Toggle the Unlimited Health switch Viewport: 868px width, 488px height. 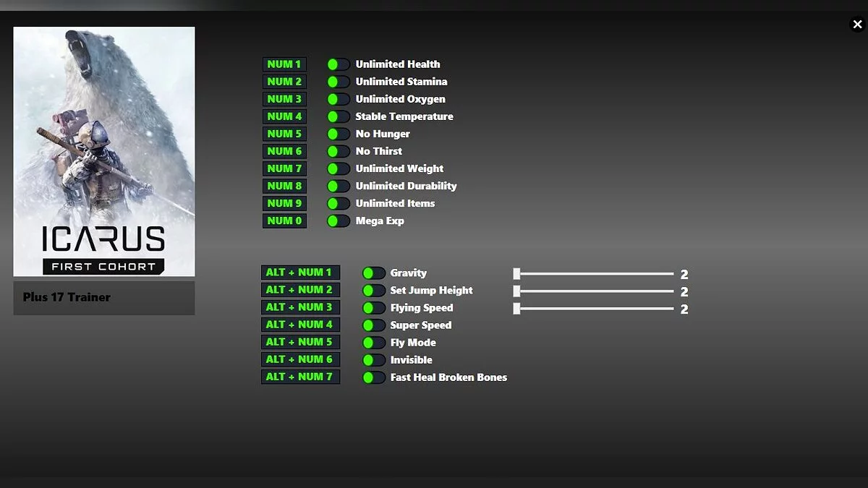[338, 64]
